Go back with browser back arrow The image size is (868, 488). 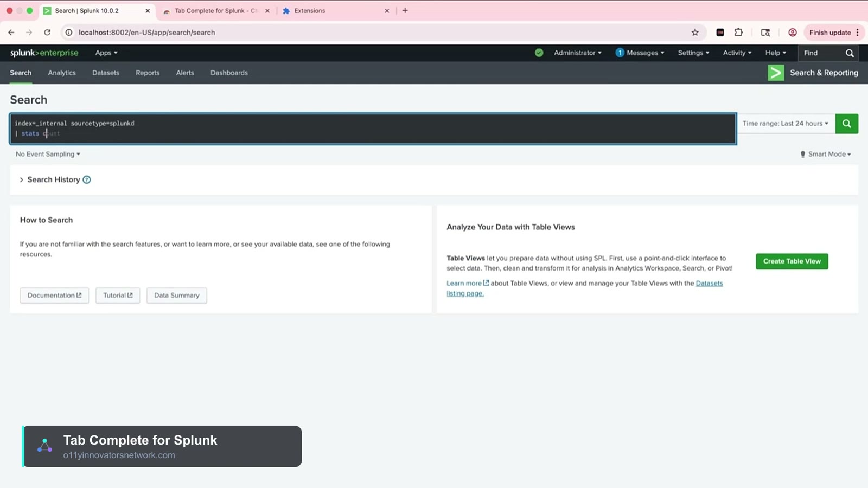coord(11,33)
